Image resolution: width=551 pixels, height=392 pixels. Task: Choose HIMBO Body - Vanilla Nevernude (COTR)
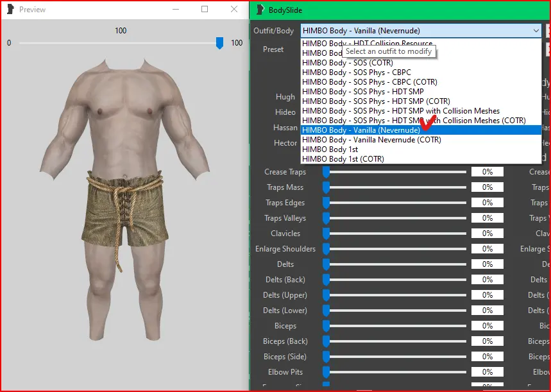tap(421, 140)
